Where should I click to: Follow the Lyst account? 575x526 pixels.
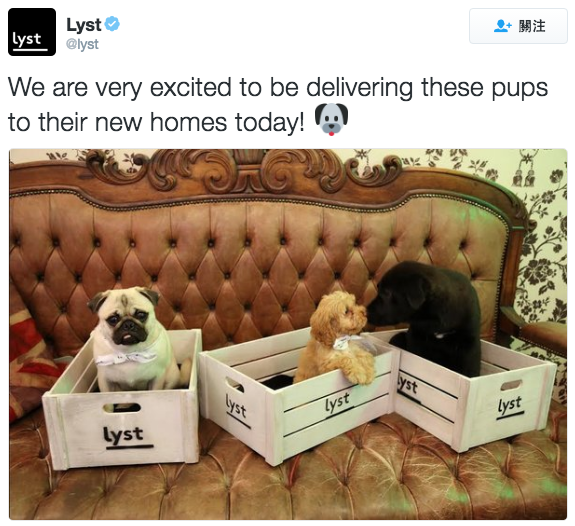[518, 26]
